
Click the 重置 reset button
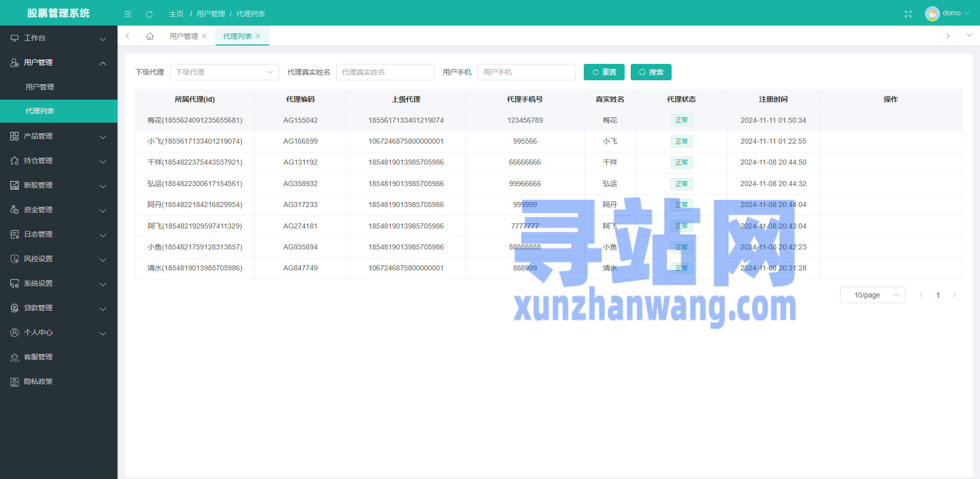point(604,72)
